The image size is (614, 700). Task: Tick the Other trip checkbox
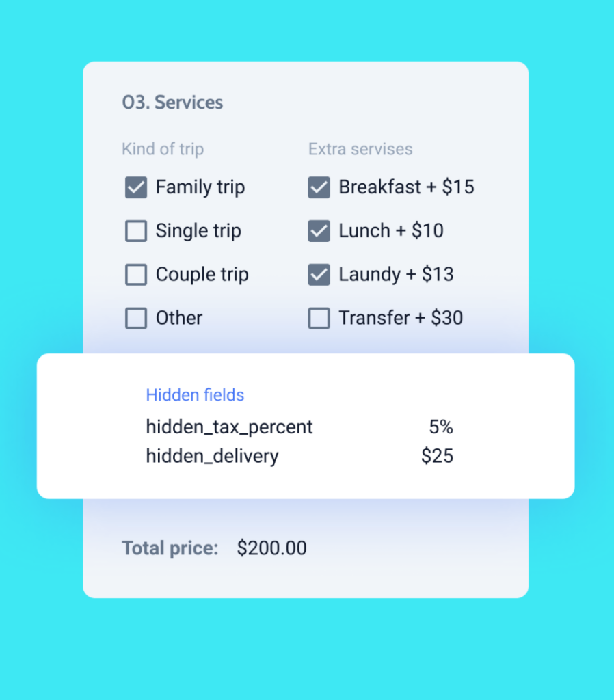tap(136, 319)
